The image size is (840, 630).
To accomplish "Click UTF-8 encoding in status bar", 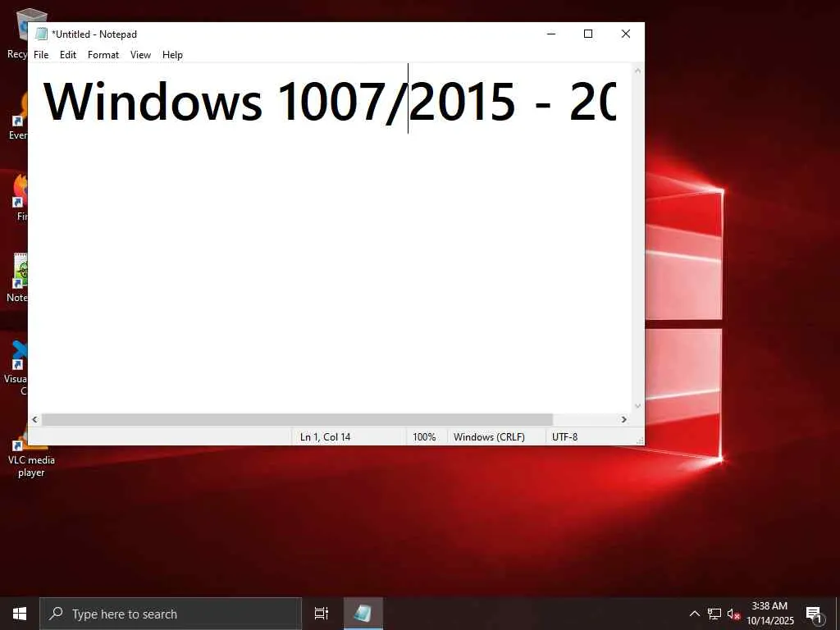I will (564, 436).
